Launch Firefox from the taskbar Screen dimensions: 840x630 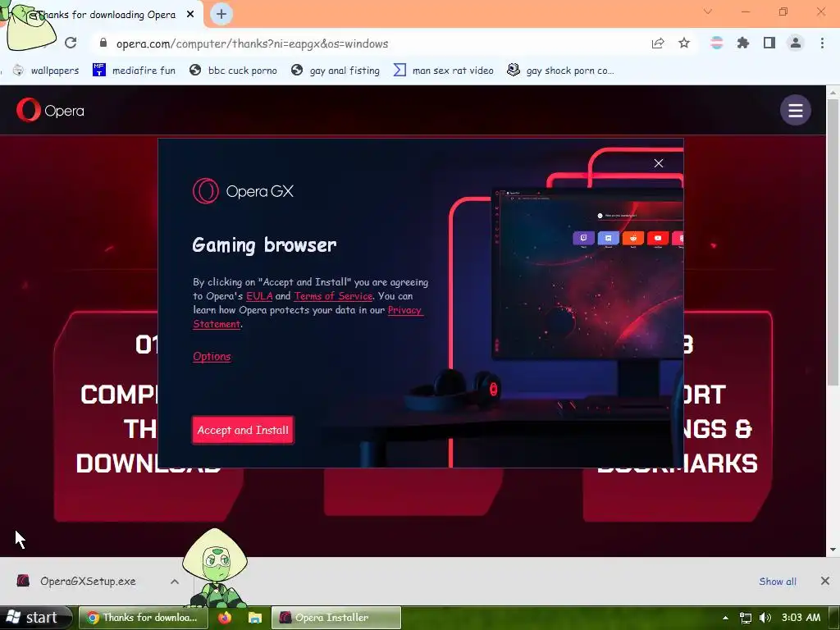pos(225,618)
